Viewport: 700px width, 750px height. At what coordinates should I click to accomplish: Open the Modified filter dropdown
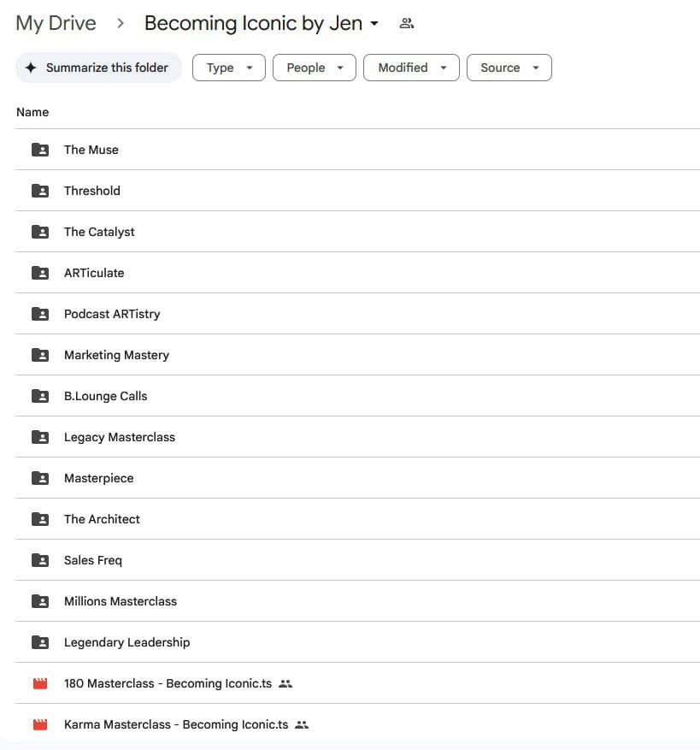(411, 68)
